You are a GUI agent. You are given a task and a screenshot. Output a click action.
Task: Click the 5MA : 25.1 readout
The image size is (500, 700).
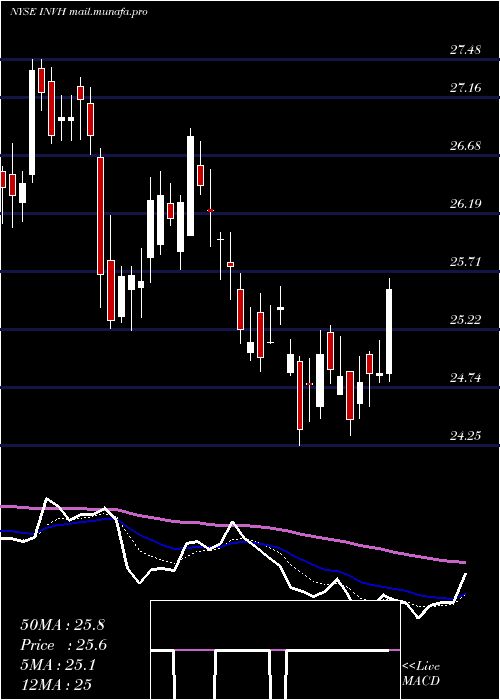point(58,665)
